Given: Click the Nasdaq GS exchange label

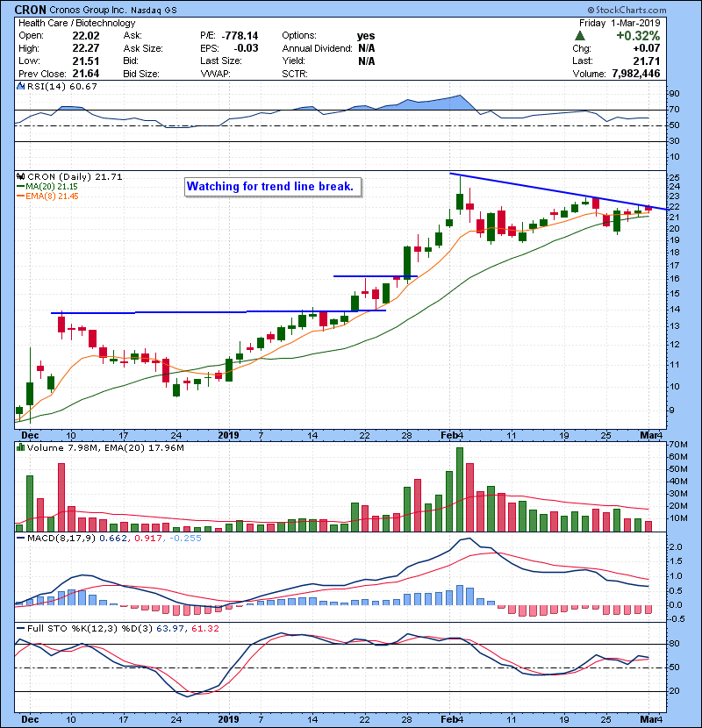Looking at the screenshot, I should click(154, 10).
